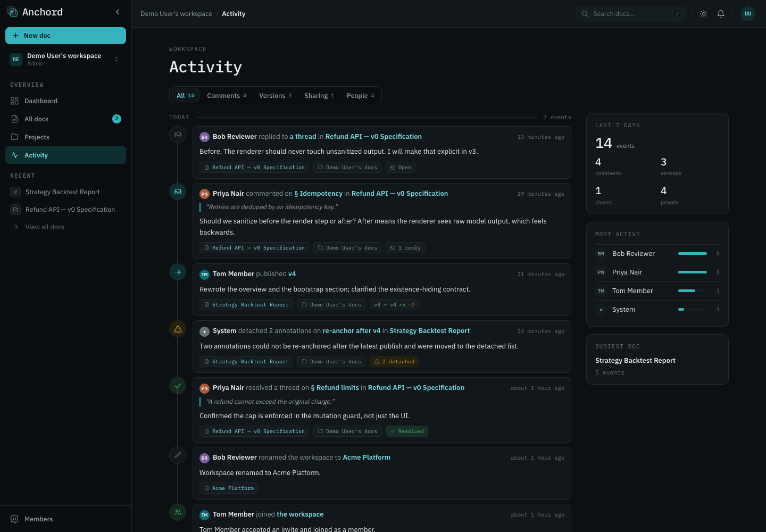Open Strategy Backtest Report in Busiest Doc
The image size is (766, 532).
pyautogui.click(x=635, y=361)
